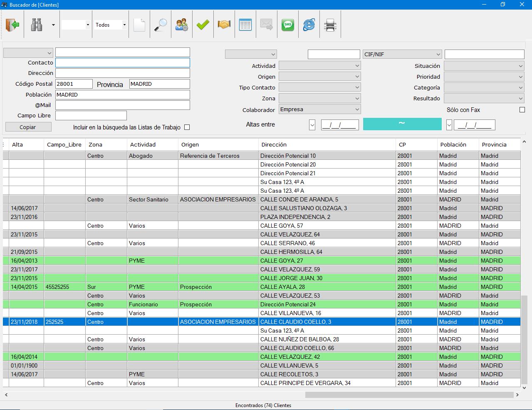Open the CIF/NIF dropdown

(402, 54)
